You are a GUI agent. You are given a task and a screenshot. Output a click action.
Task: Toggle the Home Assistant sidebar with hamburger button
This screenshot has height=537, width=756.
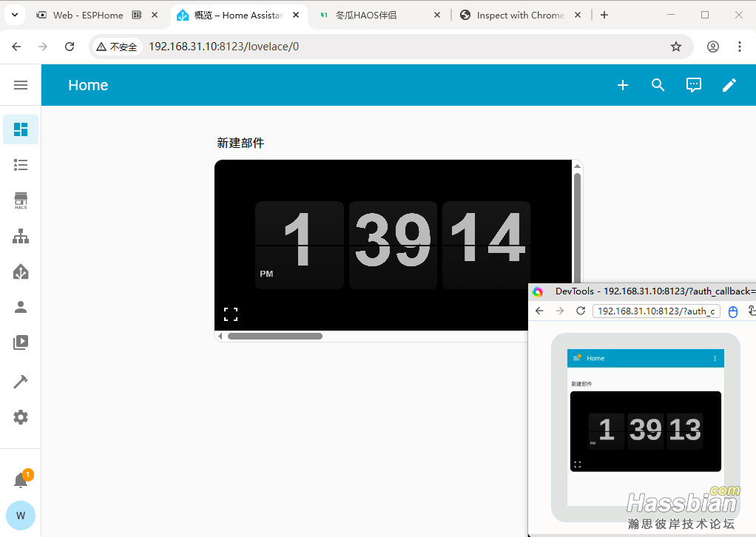pos(21,85)
